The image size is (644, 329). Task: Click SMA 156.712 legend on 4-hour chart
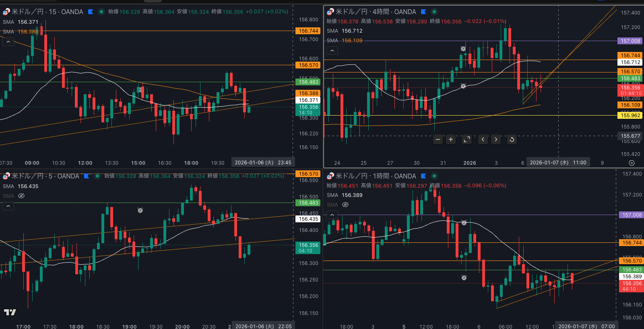[x=345, y=31]
